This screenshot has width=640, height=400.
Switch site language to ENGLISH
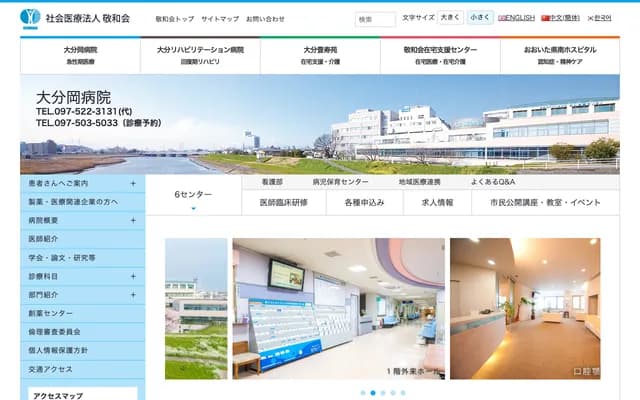click(x=520, y=18)
